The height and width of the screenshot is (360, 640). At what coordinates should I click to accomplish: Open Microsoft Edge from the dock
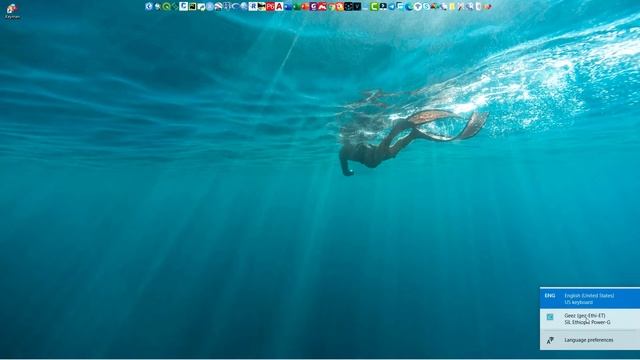pos(409,6)
